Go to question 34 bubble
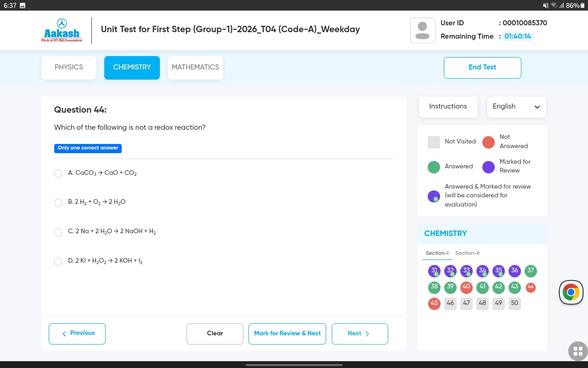 pos(482,271)
